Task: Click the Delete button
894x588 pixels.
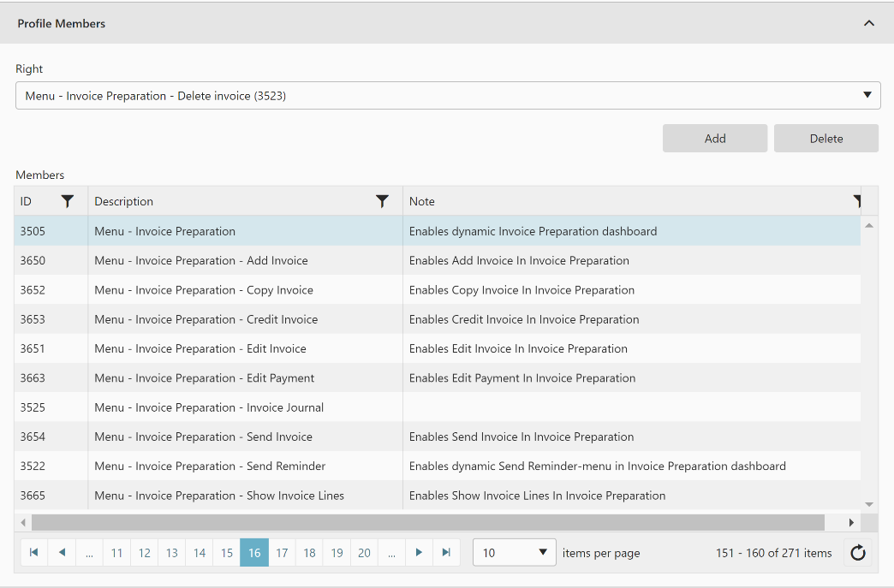Action: (x=826, y=139)
